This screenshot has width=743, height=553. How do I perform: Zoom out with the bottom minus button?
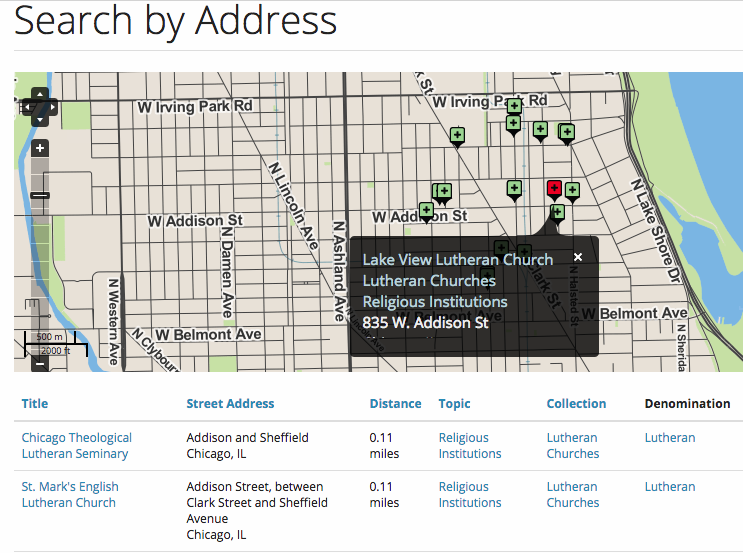tap(40, 364)
